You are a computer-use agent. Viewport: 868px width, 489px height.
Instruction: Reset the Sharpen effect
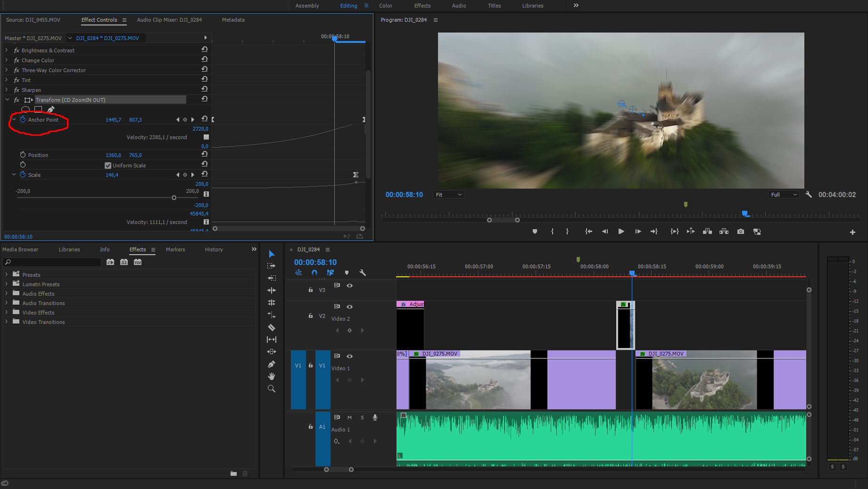[204, 89]
